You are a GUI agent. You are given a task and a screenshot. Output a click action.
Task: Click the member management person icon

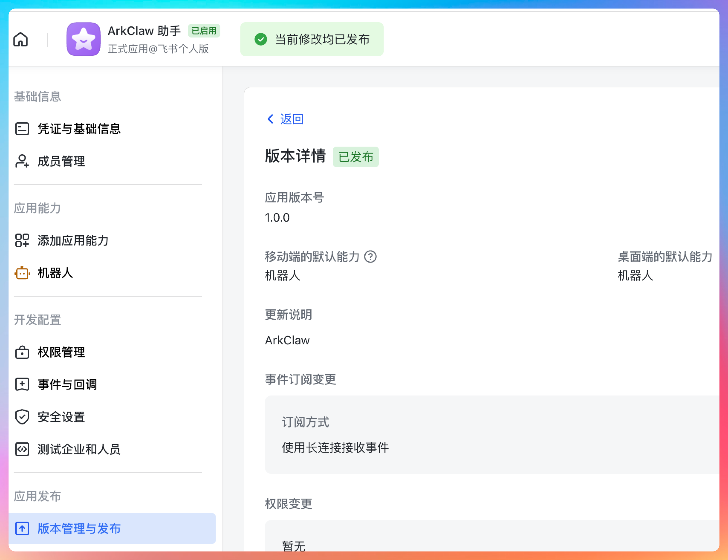tap(22, 161)
